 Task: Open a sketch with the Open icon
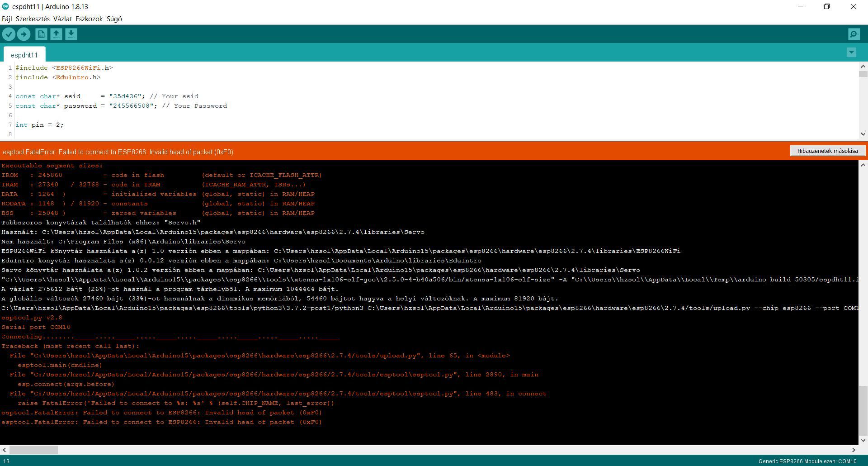(56, 34)
